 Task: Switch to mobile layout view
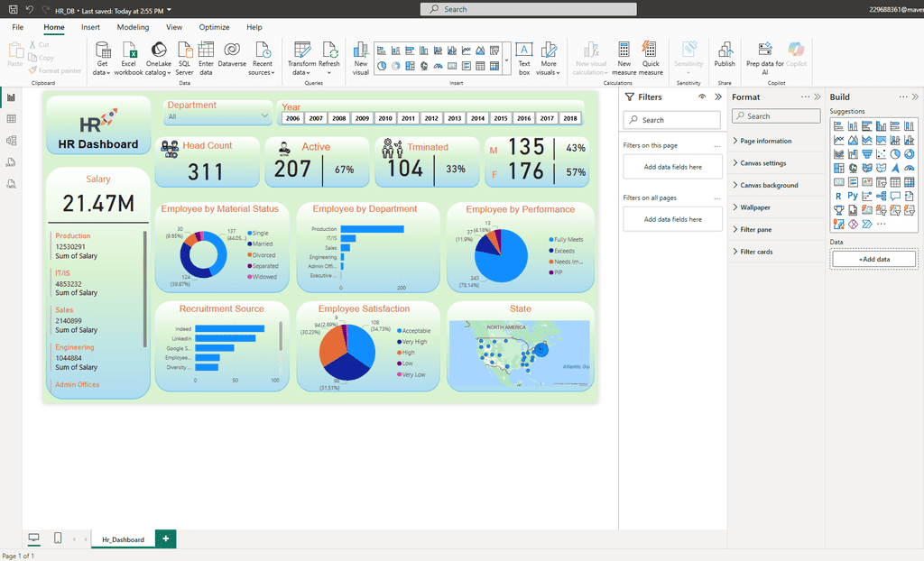[58, 538]
